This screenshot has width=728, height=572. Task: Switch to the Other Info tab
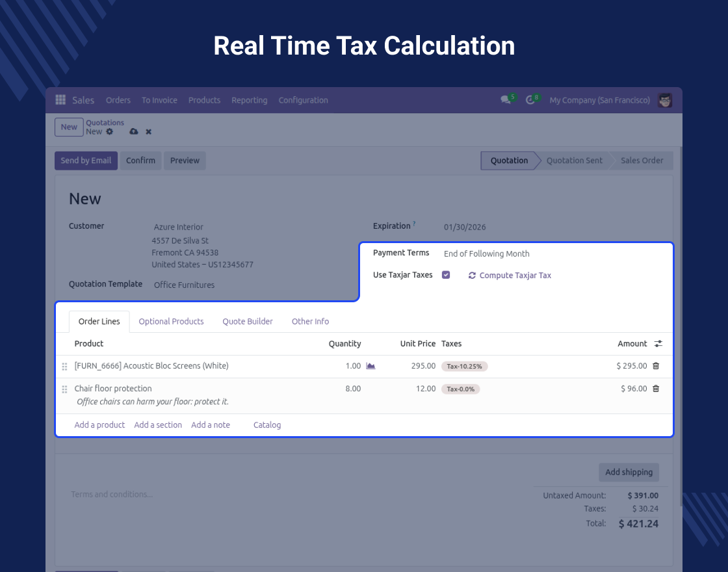click(x=310, y=321)
